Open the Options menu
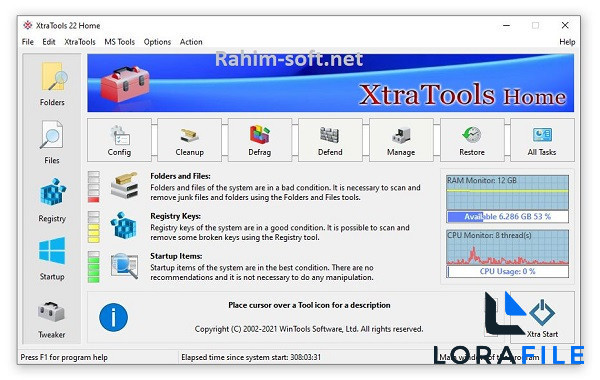The width and height of the screenshot is (600, 380). coord(157,42)
